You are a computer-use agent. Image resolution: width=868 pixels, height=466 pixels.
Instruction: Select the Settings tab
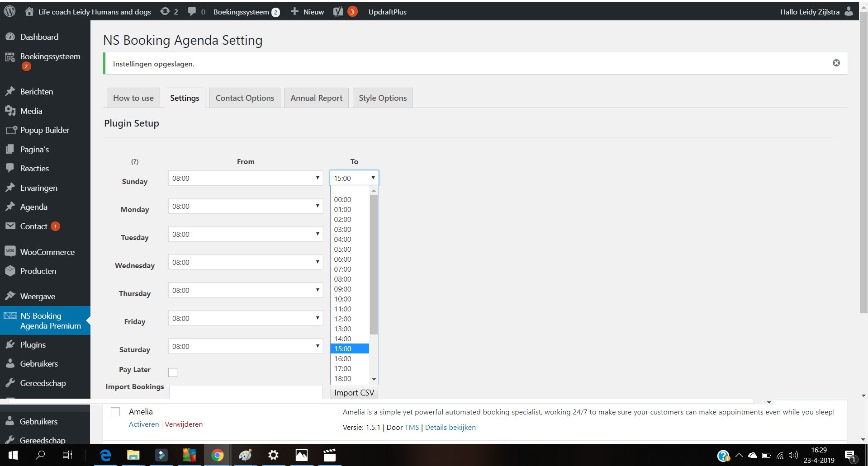[185, 98]
